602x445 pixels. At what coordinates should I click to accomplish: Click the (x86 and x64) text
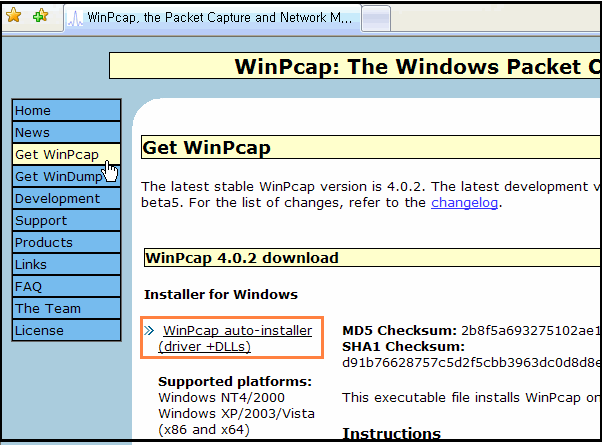coord(204,430)
